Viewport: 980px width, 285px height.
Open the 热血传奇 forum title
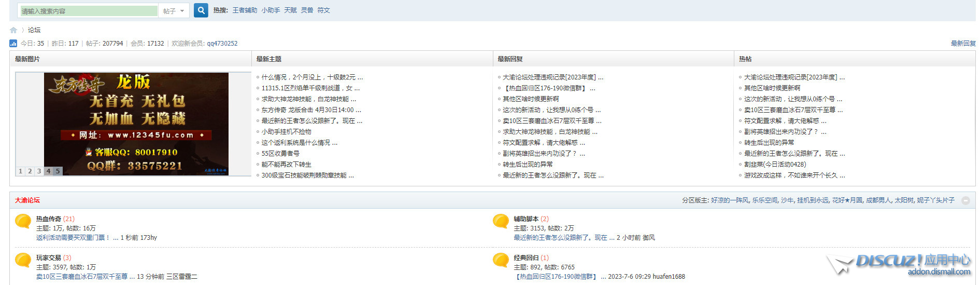click(x=49, y=219)
